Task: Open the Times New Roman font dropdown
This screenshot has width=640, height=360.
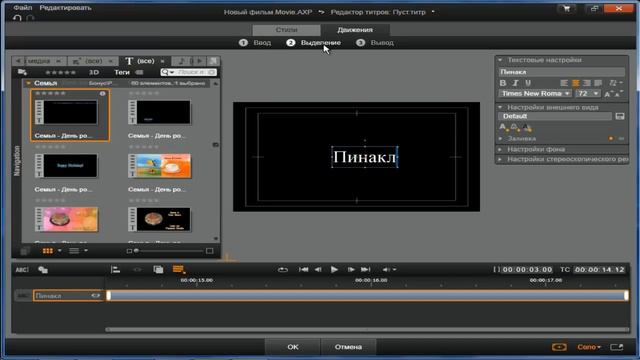Action: point(535,93)
